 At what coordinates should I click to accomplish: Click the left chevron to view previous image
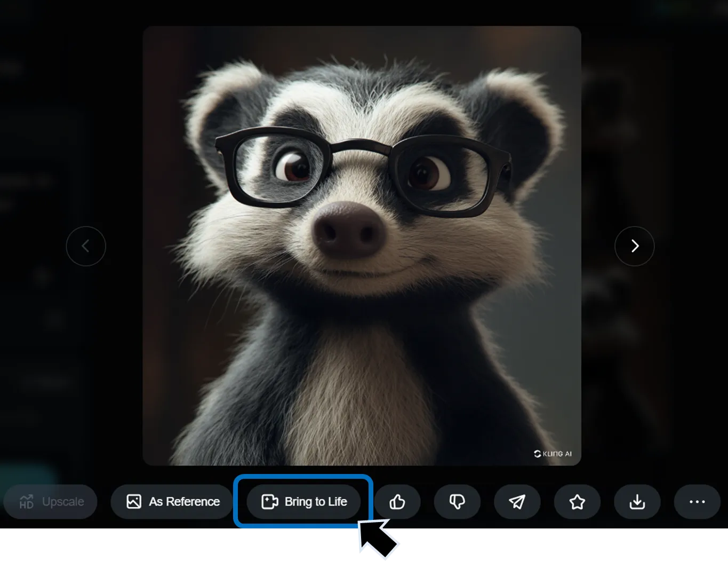(x=86, y=246)
